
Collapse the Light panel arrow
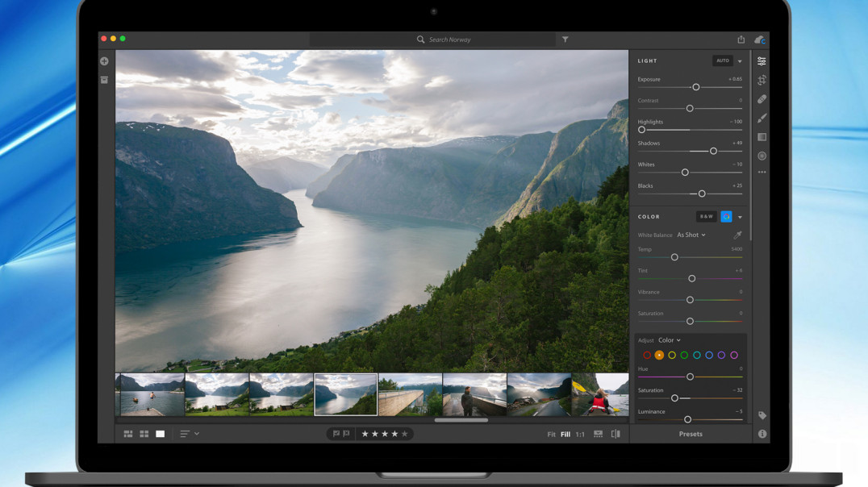tap(740, 61)
